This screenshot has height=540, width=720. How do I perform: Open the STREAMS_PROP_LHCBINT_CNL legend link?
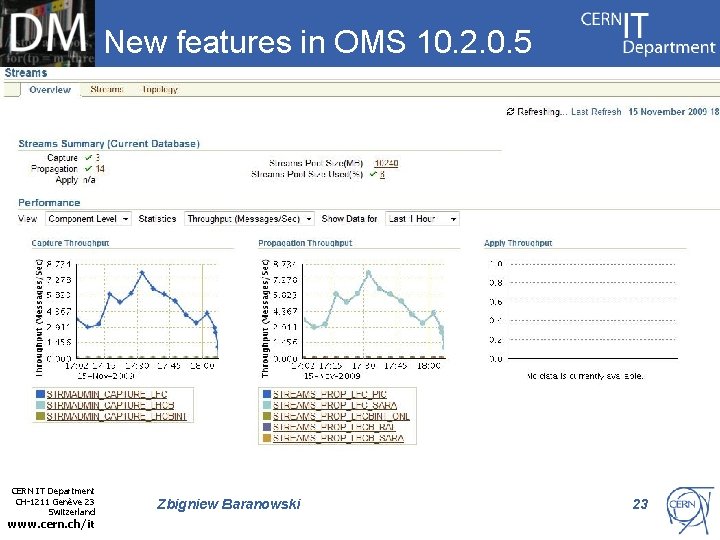coord(341,416)
